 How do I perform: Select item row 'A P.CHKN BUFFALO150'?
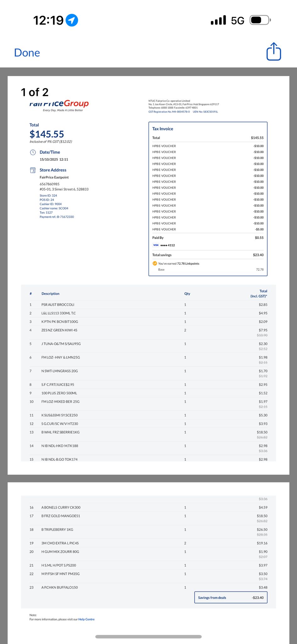(148, 587)
